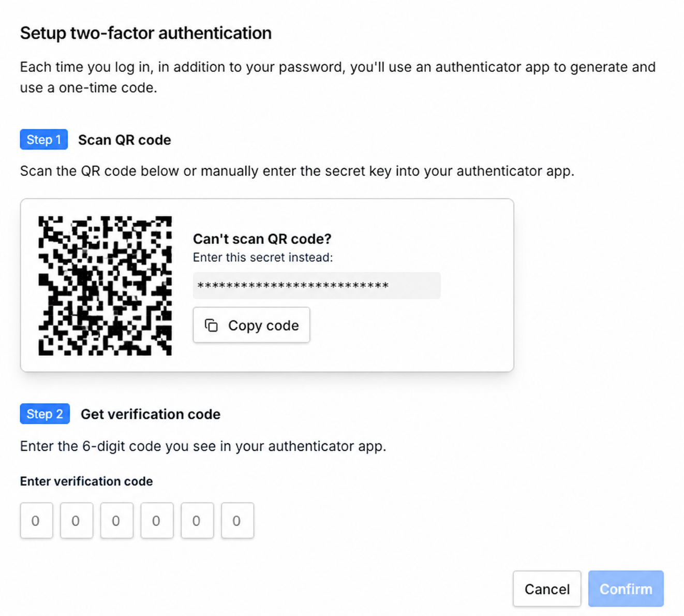Viewport: 684px width, 616px height.
Task: Click the QR code image
Action: (x=105, y=286)
